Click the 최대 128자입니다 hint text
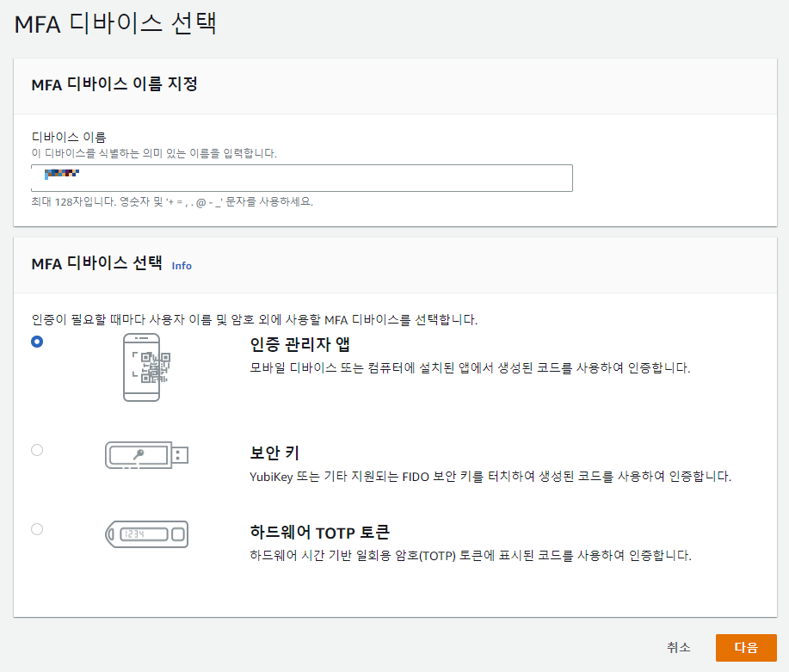The image size is (789, 672). (172, 202)
